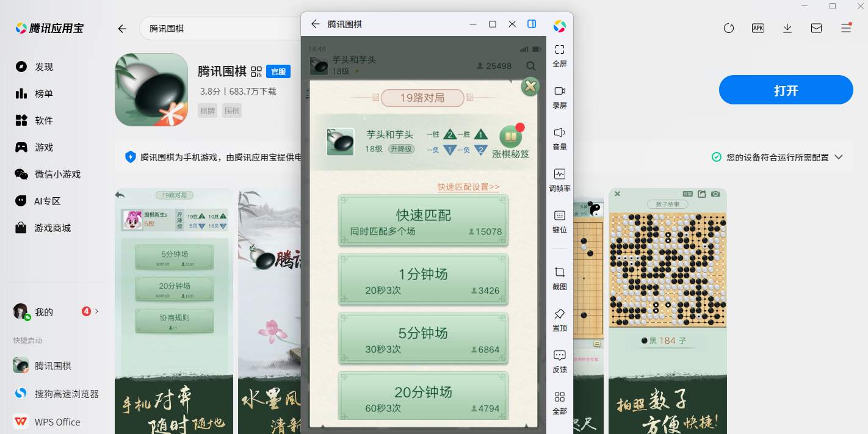The height and width of the screenshot is (434, 868).
Task: Click the 棋牌 category tag
Action: pos(208,110)
